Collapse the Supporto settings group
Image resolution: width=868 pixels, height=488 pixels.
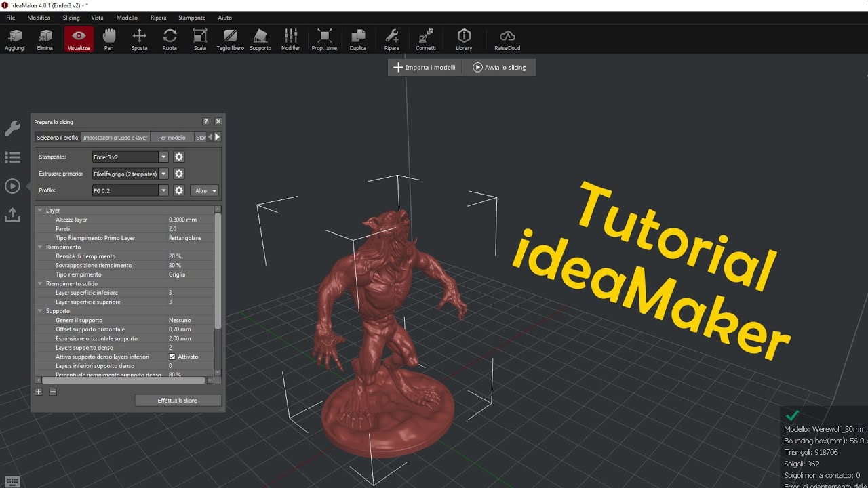[x=40, y=311]
